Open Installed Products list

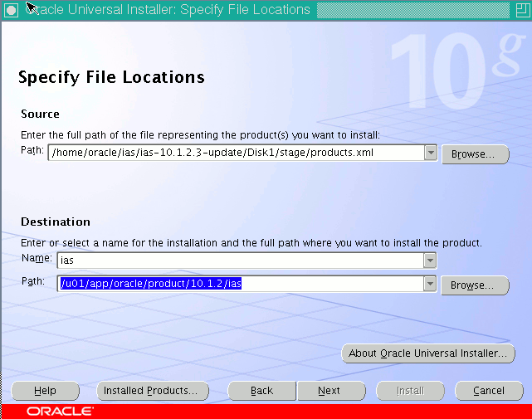click(153, 391)
